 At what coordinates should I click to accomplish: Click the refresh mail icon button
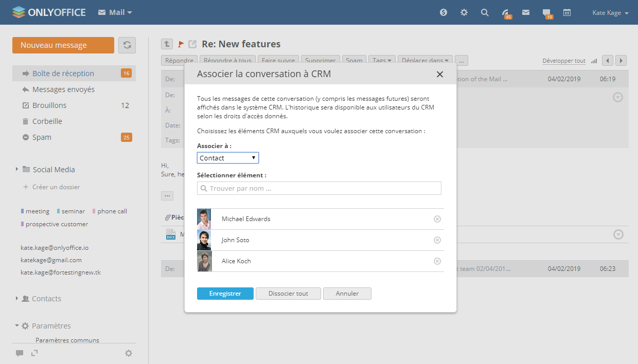(127, 45)
